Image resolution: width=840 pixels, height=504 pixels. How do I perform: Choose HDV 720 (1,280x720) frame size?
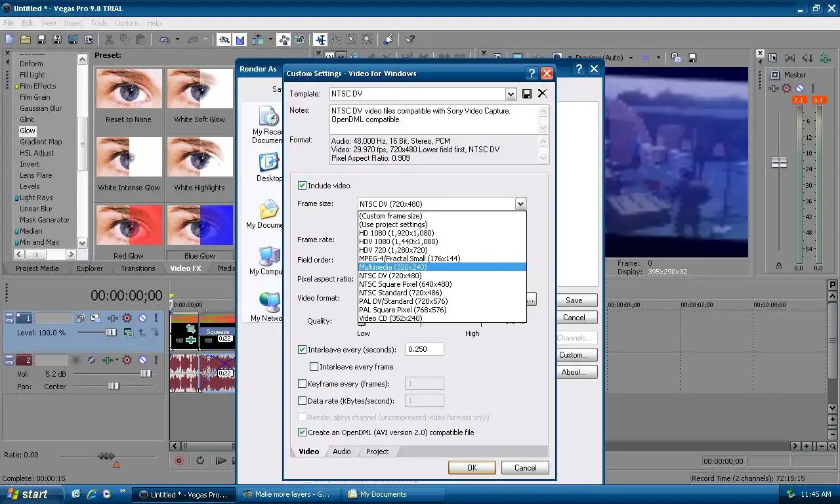[442, 250]
